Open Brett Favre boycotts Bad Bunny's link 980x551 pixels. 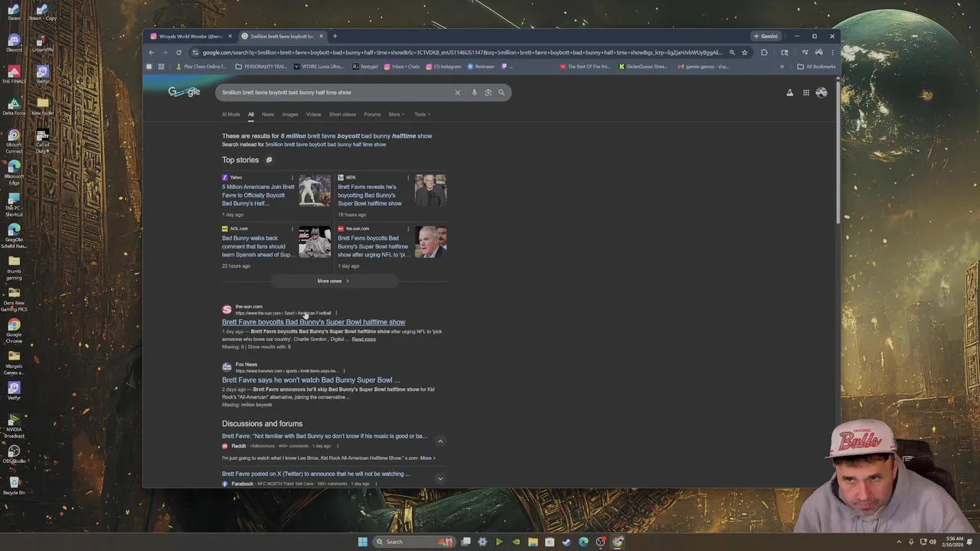tap(314, 322)
